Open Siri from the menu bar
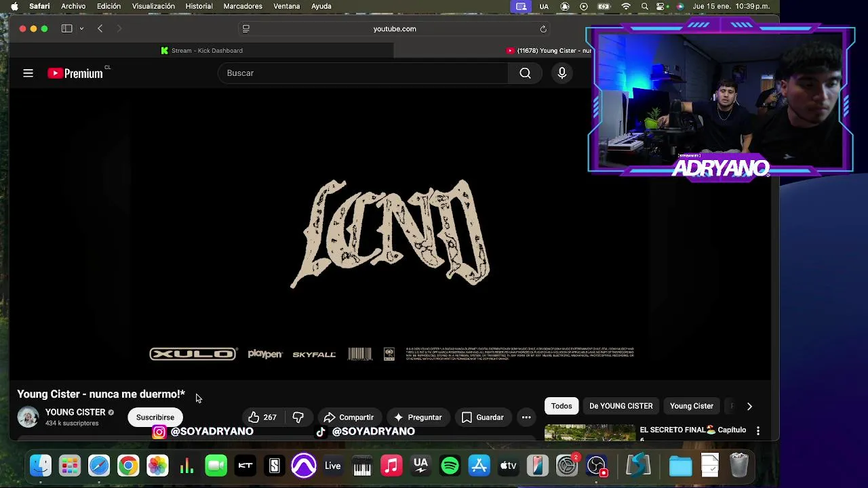The width and height of the screenshot is (868, 488). click(680, 6)
